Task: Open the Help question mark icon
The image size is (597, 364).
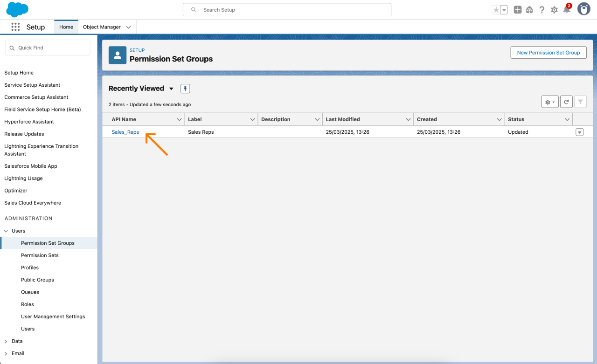Action: click(542, 10)
